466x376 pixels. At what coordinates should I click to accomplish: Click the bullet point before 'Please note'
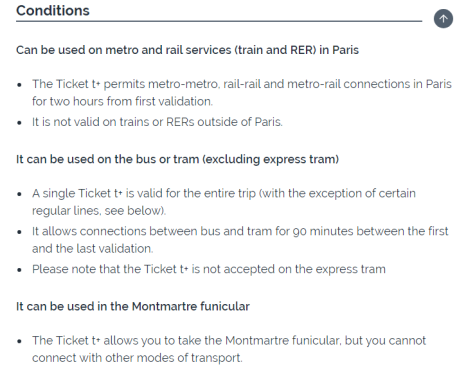pyautogui.click(x=19, y=270)
